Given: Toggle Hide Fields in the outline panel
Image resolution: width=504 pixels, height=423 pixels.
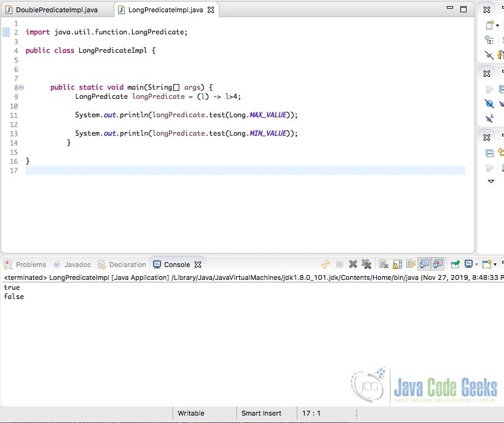Looking at the screenshot, I should 489,104.
